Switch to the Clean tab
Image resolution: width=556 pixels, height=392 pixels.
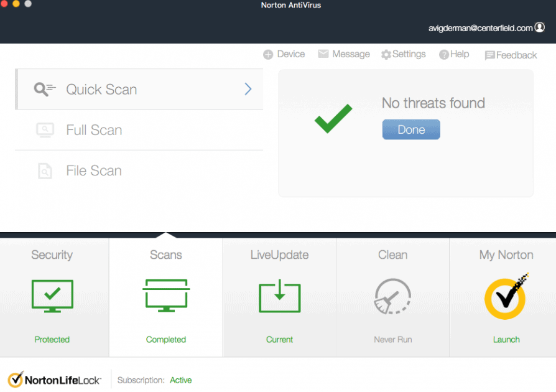coord(392,254)
